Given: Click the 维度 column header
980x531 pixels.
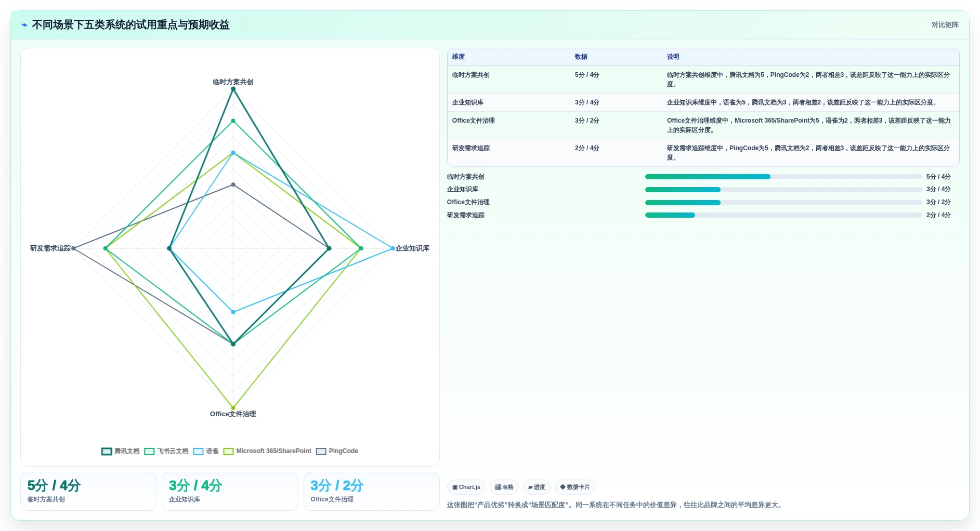Looking at the screenshot, I should click(x=459, y=57).
